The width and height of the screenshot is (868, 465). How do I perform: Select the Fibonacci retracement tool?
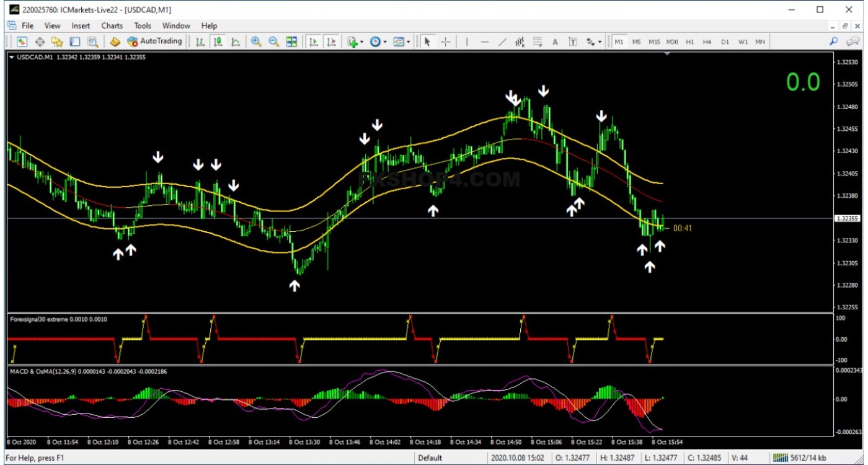click(538, 42)
